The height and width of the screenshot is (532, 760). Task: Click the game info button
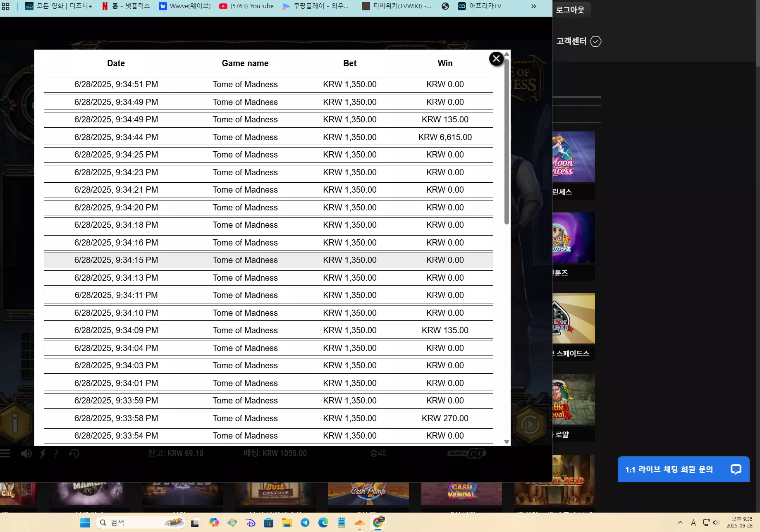[x=15, y=423]
